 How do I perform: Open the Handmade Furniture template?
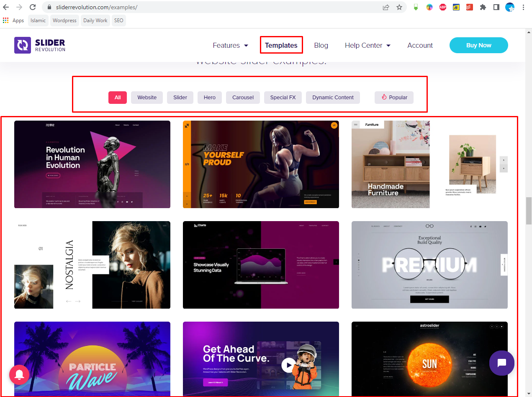(x=429, y=164)
